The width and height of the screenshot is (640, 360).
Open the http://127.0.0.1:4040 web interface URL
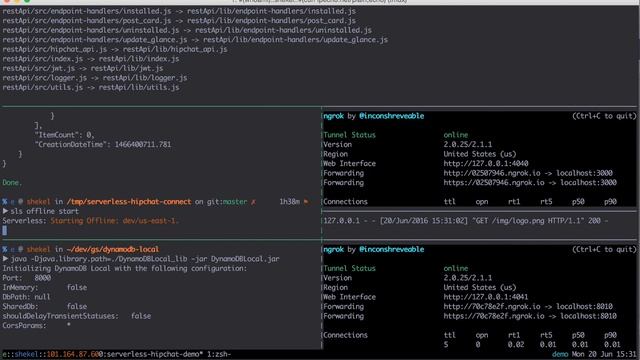click(x=486, y=164)
